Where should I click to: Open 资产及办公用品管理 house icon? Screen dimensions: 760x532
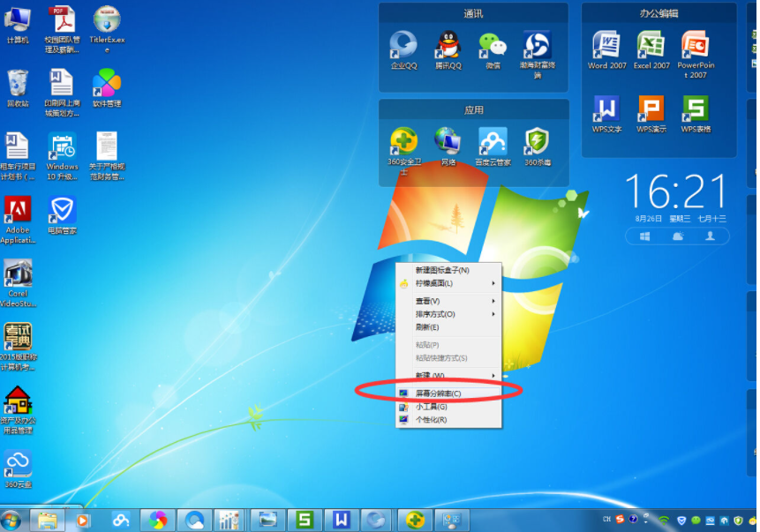(x=18, y=410)
